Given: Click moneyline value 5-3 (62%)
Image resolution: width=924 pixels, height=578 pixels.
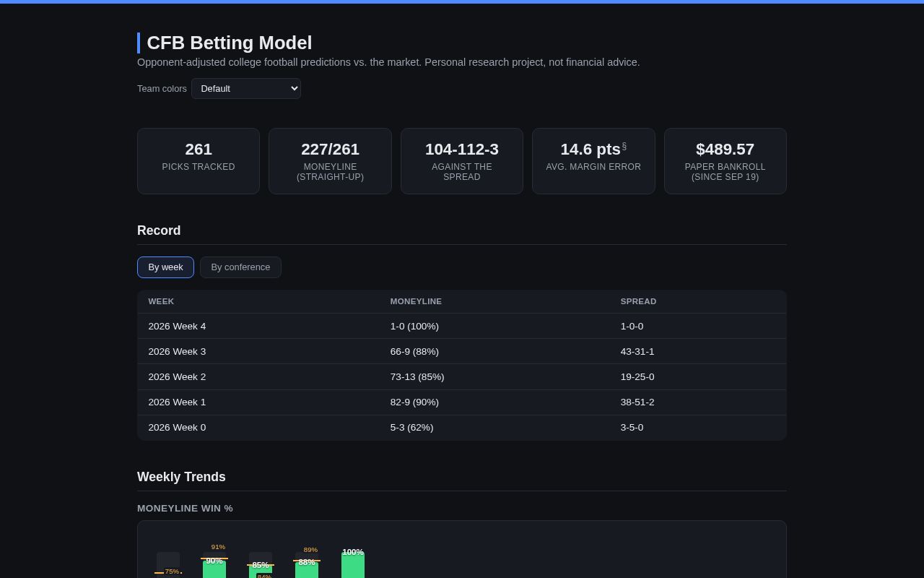Looking at the screenshot, I should click(411, 428).
